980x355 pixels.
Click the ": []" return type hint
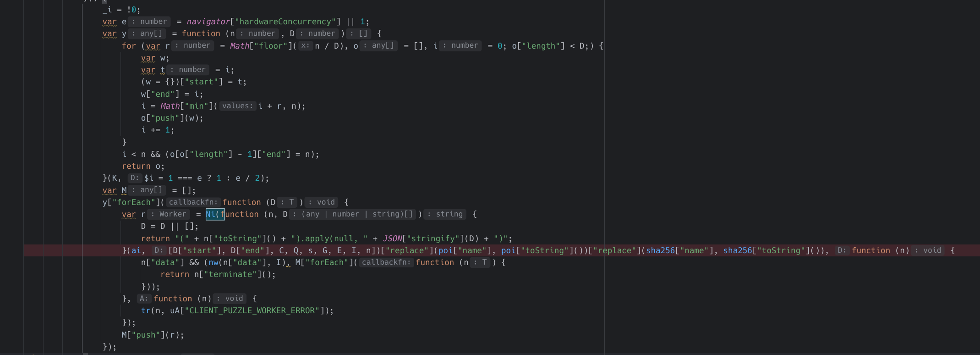point(359,33)
